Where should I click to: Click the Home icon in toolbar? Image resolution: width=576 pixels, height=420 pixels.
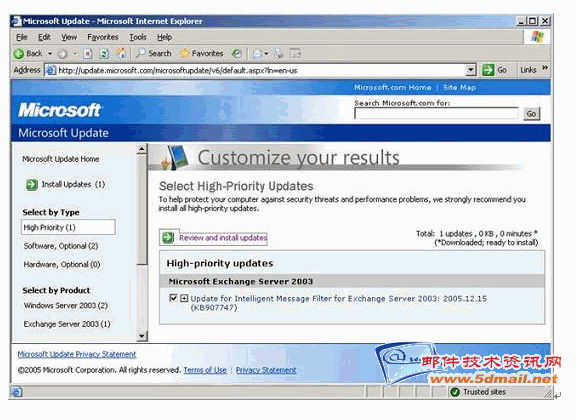point(121,54)
